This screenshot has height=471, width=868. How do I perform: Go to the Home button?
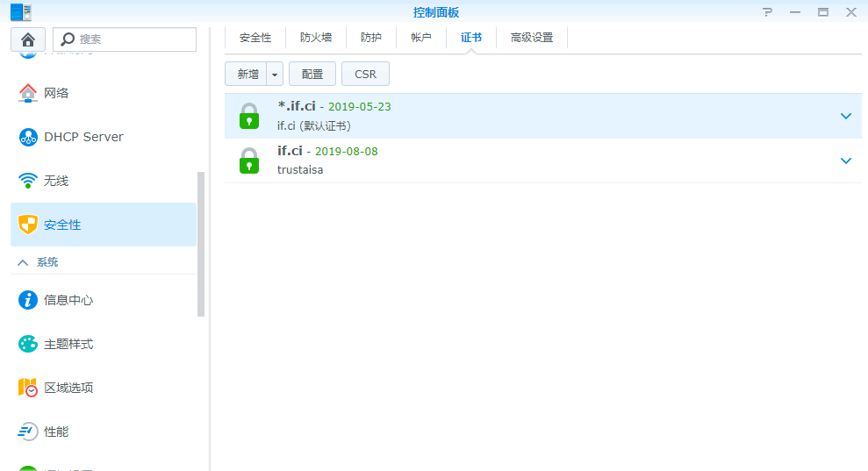[28, 39]
